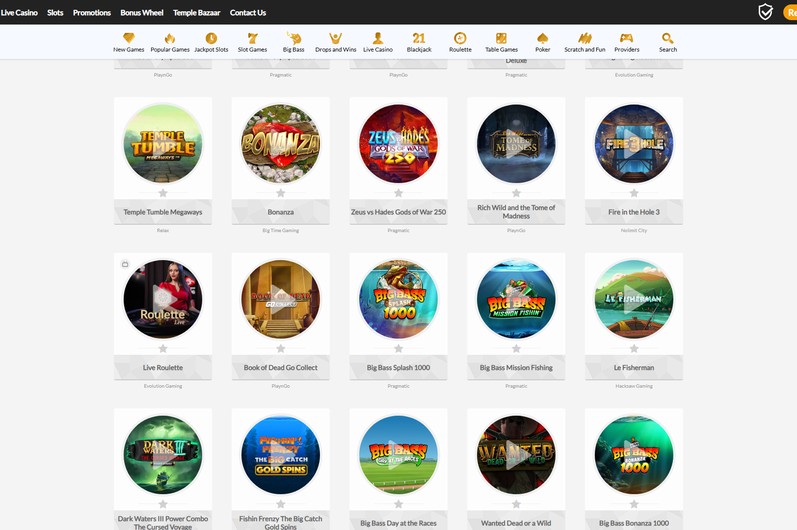Screen dimensions: 797x530
Task: Play Big Bass Day at the Races thumbnail
Action: (398, 455)
